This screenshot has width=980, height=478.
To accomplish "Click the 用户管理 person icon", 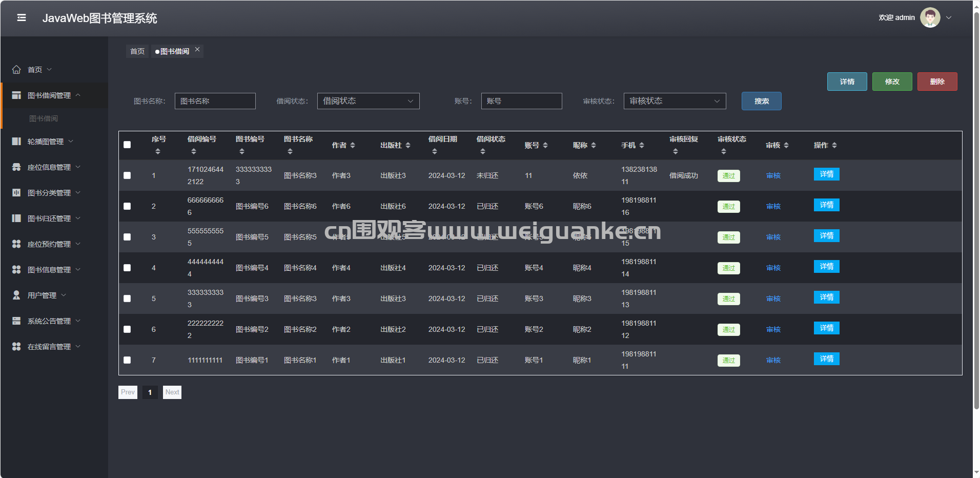I will click(16, 295).
